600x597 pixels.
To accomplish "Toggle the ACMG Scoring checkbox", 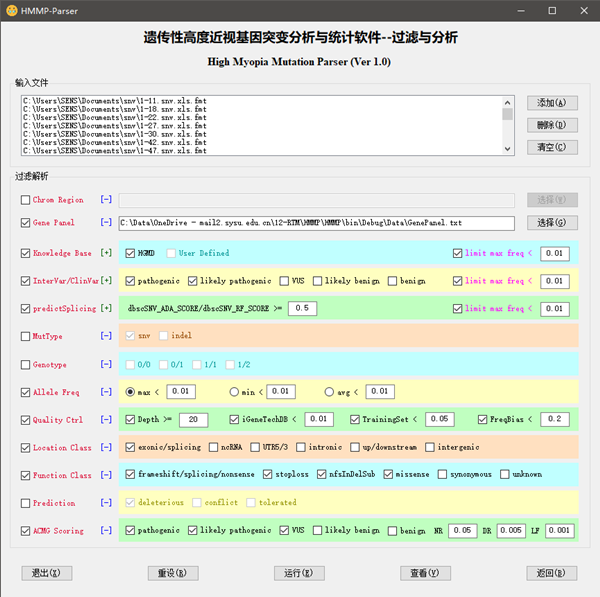I will pyautogui.click(x=25, y=531).
